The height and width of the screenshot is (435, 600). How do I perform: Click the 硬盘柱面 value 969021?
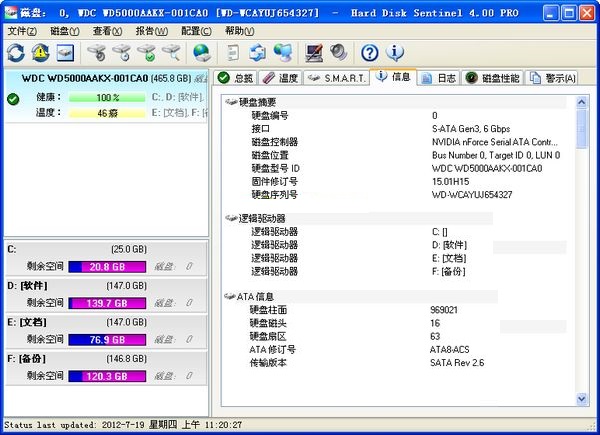pyautogui.click(x=444, y=310)
